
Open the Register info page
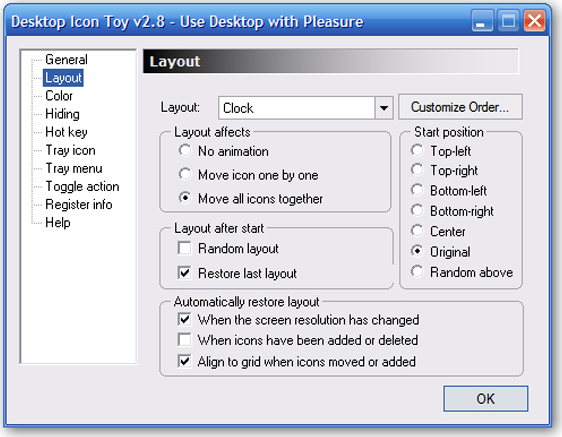point(79,205)
